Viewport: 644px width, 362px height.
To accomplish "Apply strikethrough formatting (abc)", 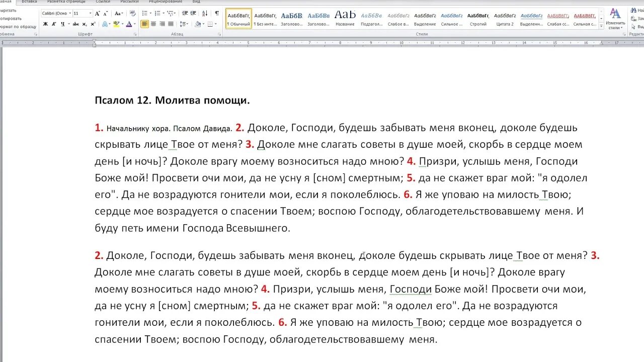I will [75, 24].
